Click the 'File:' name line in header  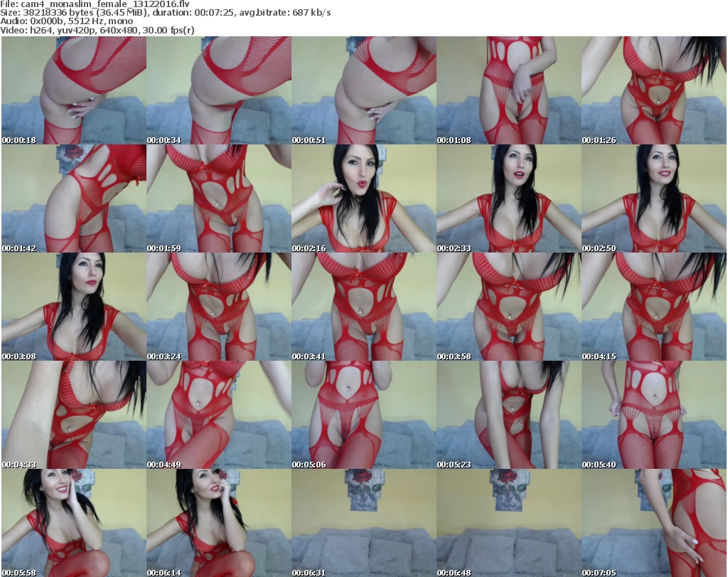coord(95,4)
